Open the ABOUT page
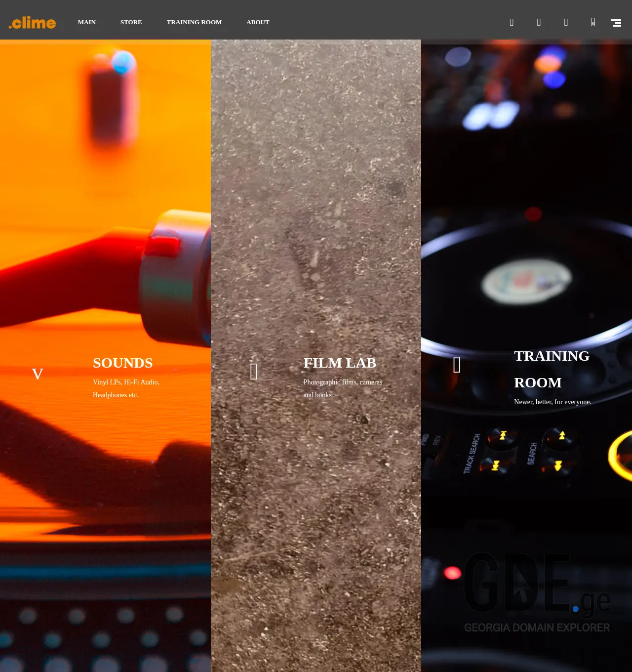The image size is (632, 672). pyautogui.click(x=258, y=22)
